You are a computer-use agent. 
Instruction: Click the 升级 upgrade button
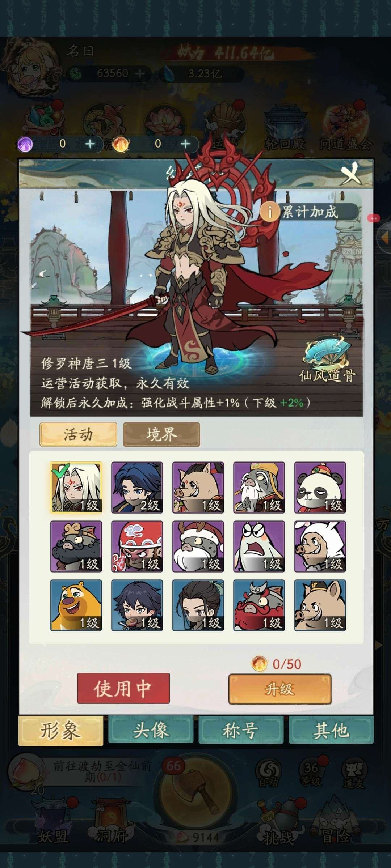[x=280, y=689]
